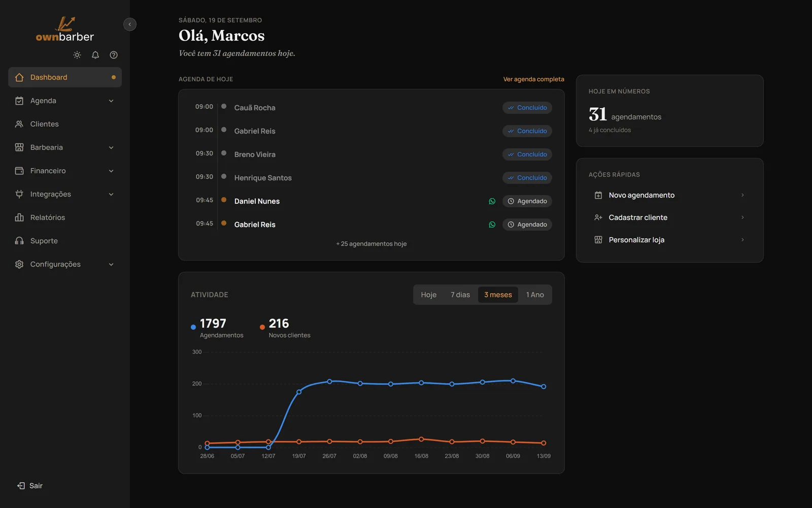
Task: Switch activity range to Hoje
Action: click(x=429, y=295)
